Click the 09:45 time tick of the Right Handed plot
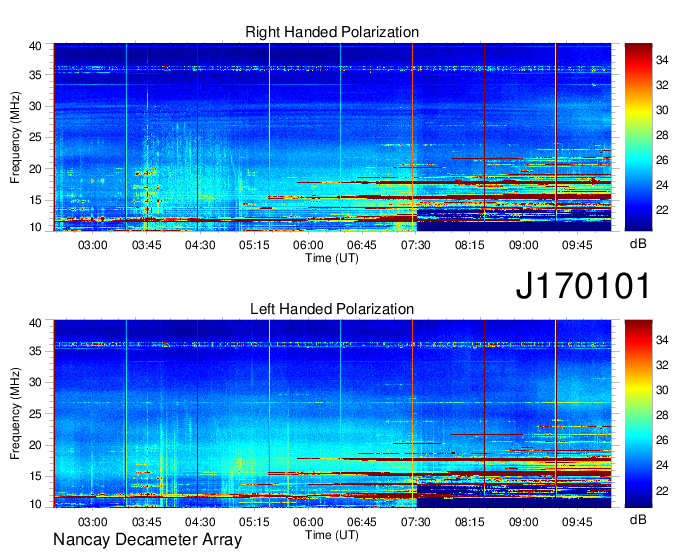The image size is (680, 552). tap(577, 245)
